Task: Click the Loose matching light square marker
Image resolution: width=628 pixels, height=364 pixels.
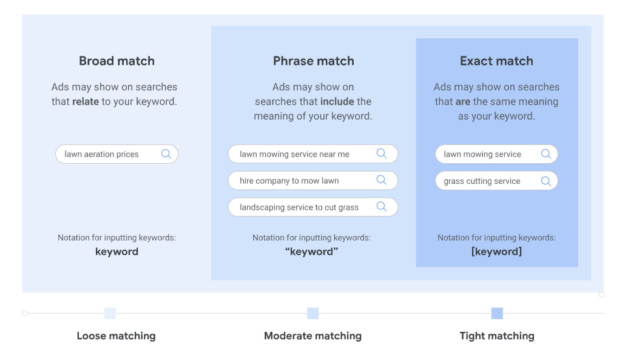Action: (110, 313)
